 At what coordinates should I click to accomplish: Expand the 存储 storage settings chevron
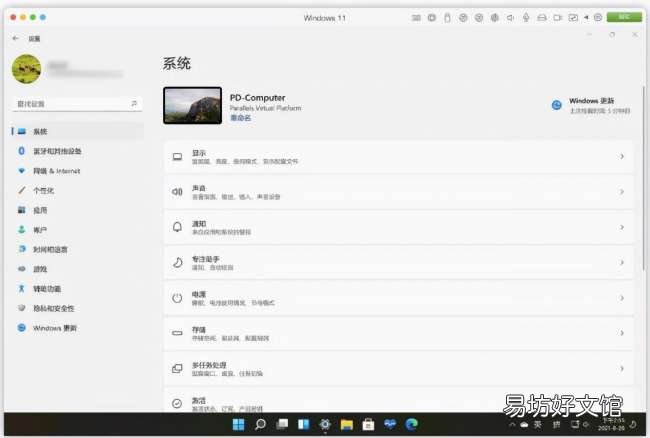[x=622, y=333]
